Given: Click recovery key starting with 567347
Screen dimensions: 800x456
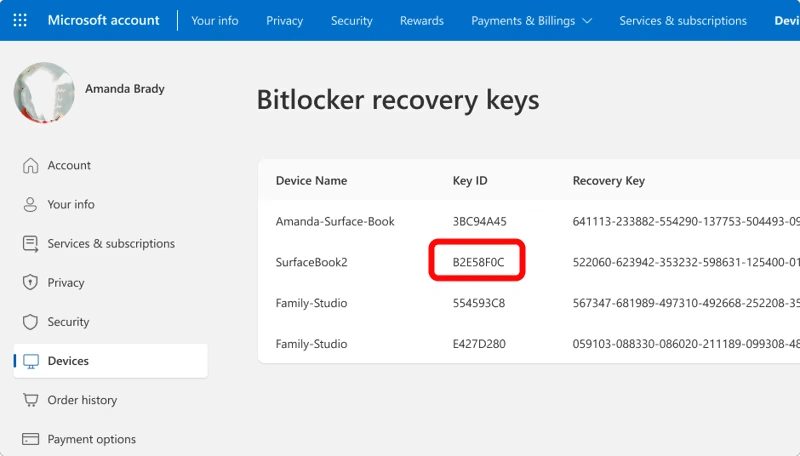Looking at the screenshot, I should [x=686, y=303].
